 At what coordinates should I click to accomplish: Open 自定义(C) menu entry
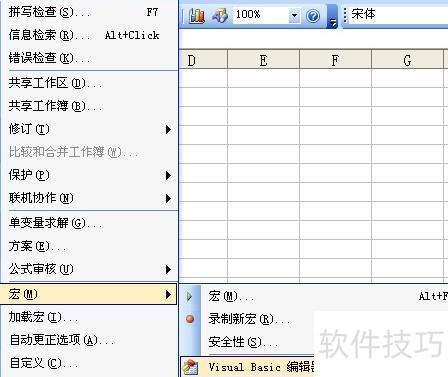[89, 363]
